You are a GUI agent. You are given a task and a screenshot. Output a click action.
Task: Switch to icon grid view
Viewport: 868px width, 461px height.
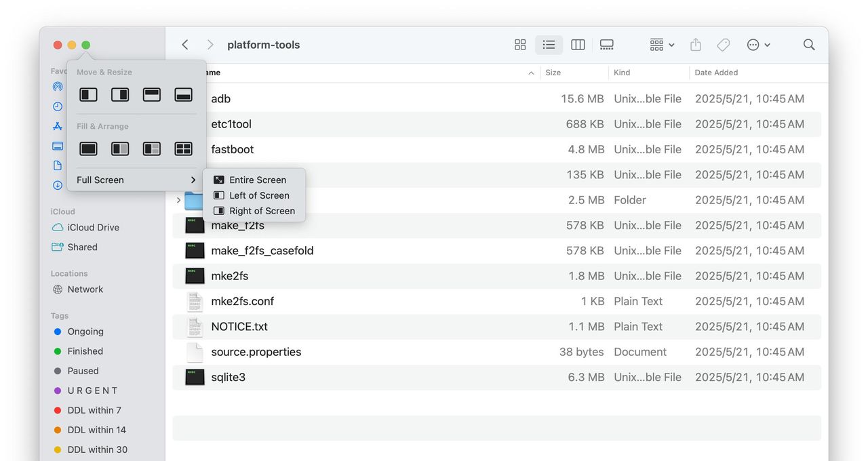tap(520, 45)
